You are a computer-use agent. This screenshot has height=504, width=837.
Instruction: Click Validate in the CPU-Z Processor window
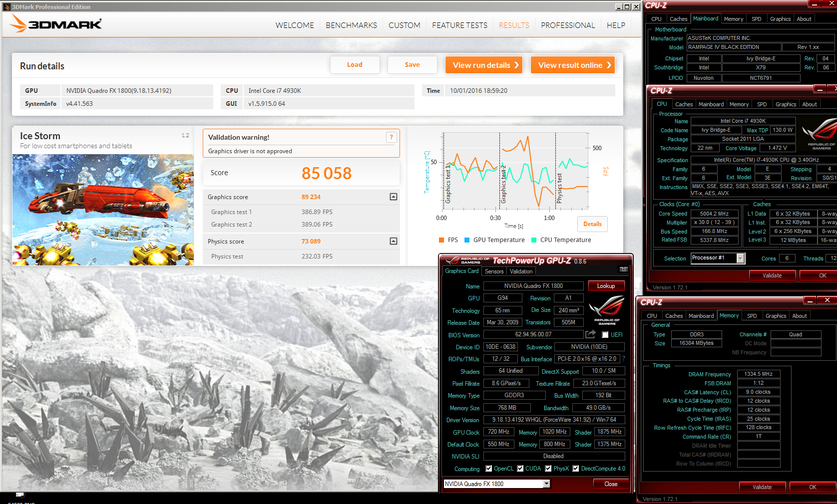[x=772, y=275]
